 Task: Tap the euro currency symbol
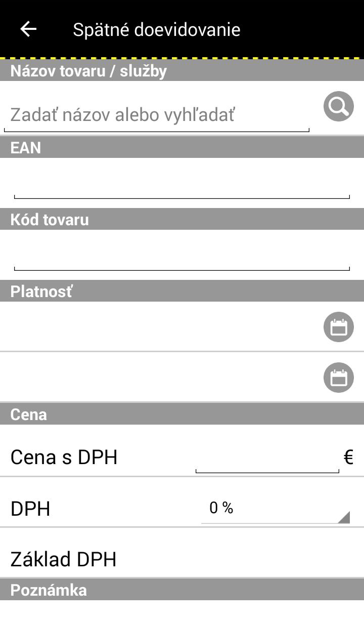click(x=348, y=458)
